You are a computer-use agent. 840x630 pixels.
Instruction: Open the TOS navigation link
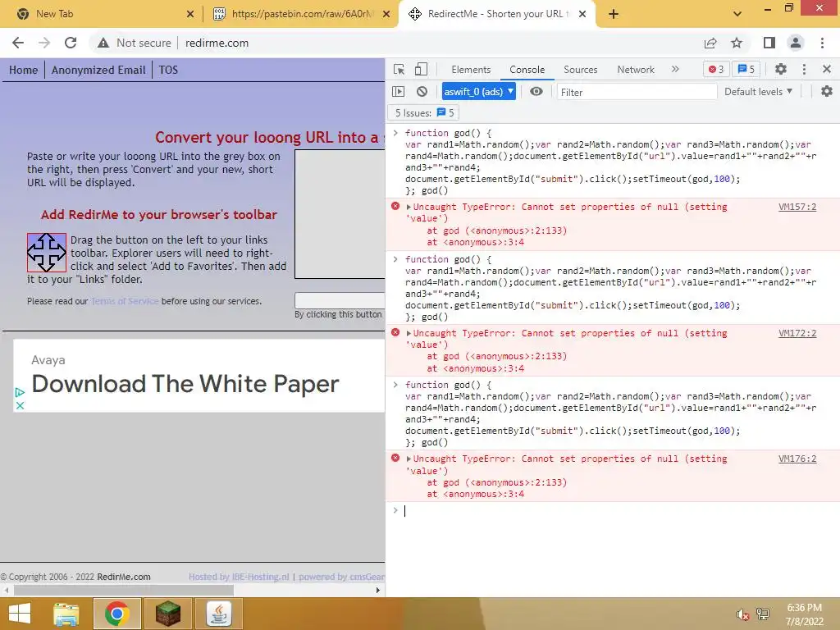click(168, 71)
